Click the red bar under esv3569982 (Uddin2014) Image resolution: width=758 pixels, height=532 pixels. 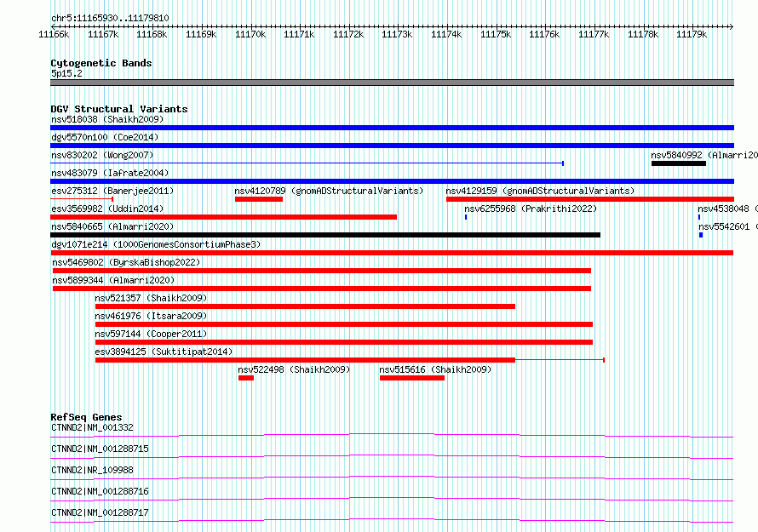[x=223, y=217]
